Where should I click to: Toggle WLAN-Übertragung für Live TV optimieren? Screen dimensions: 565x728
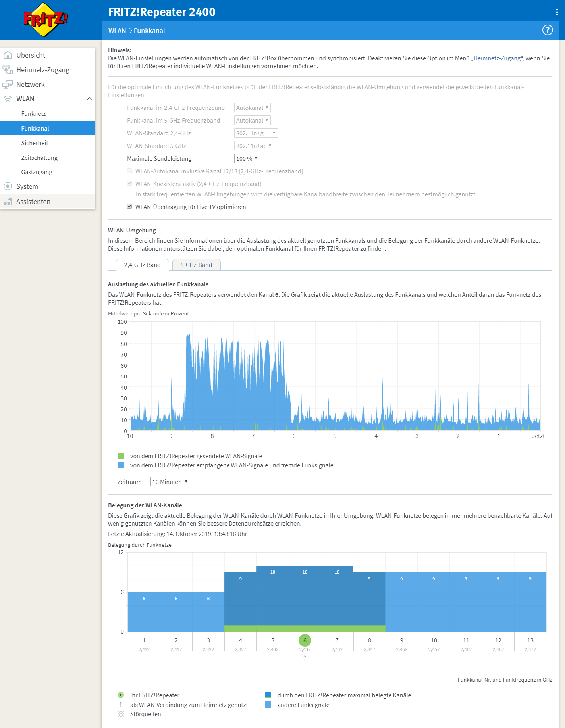[x=129, y=207]
